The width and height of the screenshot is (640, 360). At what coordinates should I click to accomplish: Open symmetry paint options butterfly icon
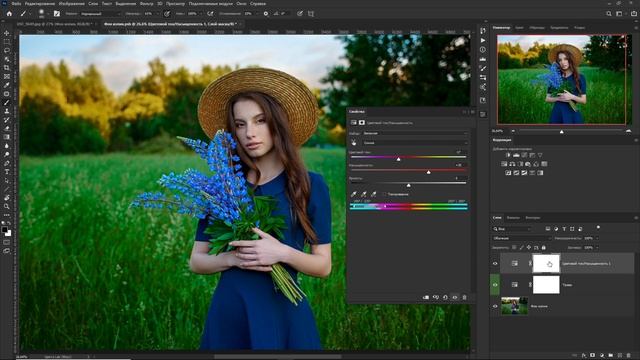311,13
